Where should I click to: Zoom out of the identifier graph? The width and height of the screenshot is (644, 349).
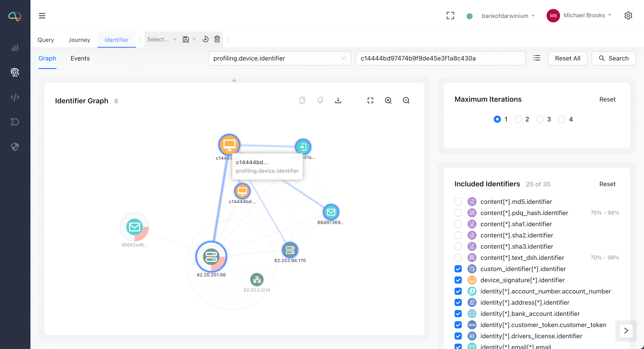[406, 100]
